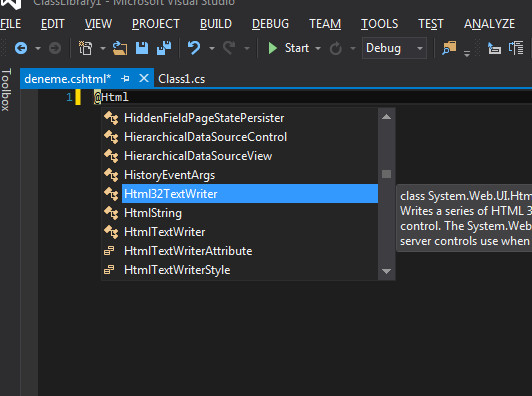The height and width of the screenshot is (396, 532).
Task: Open the TEAM menu
Action: pyautogui.click(x=325, y=24)
